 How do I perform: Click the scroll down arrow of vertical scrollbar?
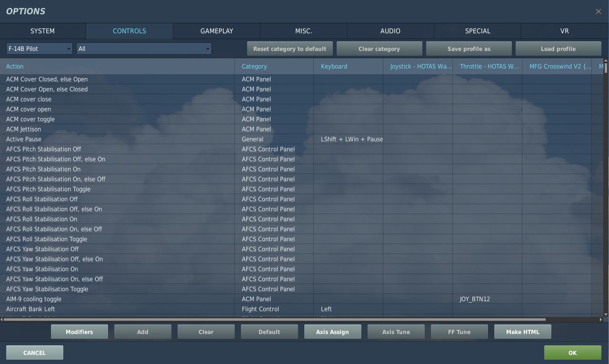coord(606,315)
